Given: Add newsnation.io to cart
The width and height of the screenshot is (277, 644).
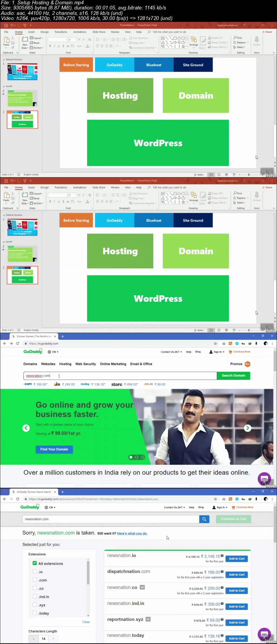Looking at the screenshot, I should coord(237,559).
